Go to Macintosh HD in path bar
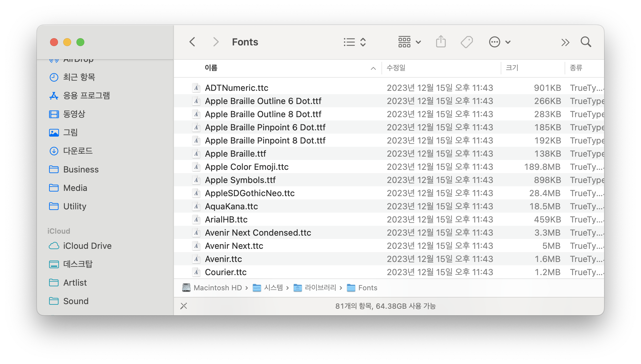 [217, 288]
